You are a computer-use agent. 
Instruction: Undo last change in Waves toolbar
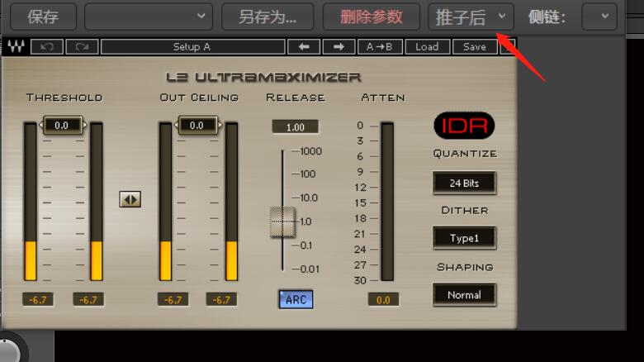pos(47,46)
